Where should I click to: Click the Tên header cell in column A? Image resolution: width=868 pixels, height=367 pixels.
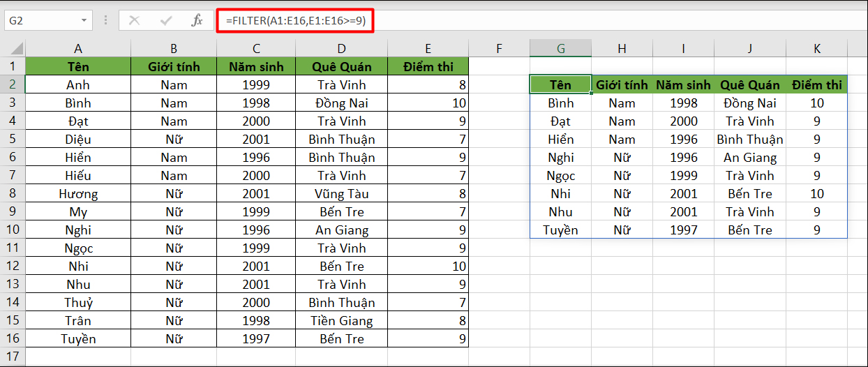tap(78, 66)
